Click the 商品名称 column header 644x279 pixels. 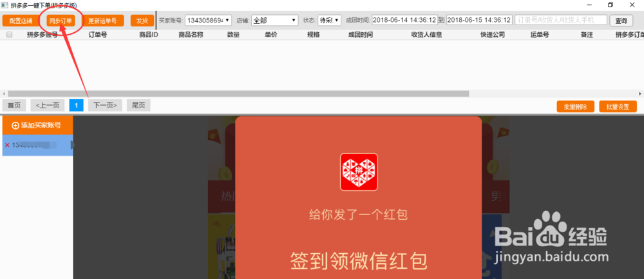tap(191, 35)
